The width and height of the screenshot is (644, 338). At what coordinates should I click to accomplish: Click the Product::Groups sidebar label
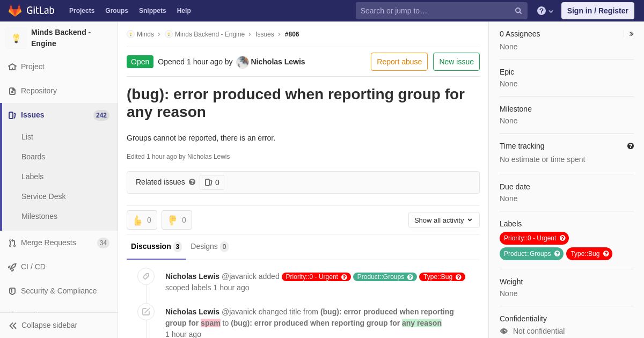point(531,254)
